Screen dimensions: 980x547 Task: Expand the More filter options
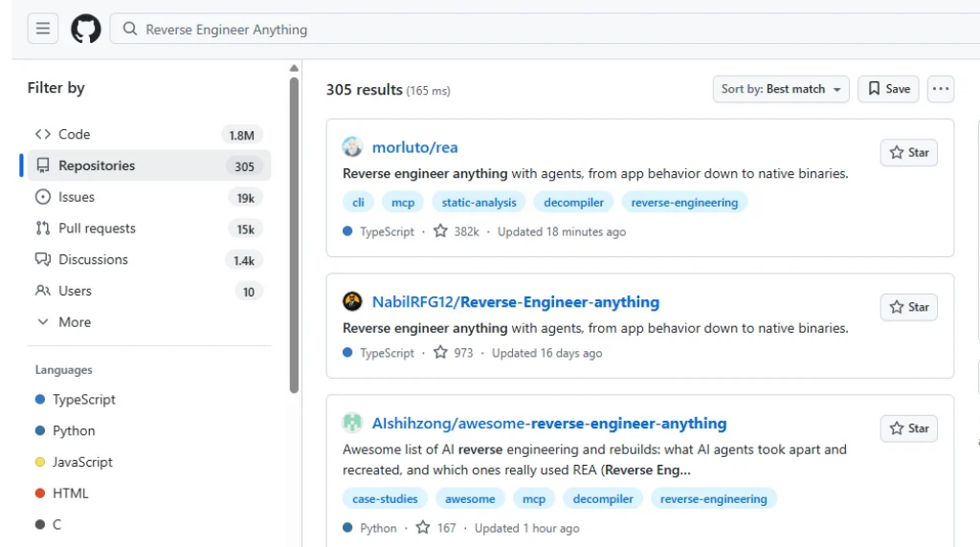point(148,322)
